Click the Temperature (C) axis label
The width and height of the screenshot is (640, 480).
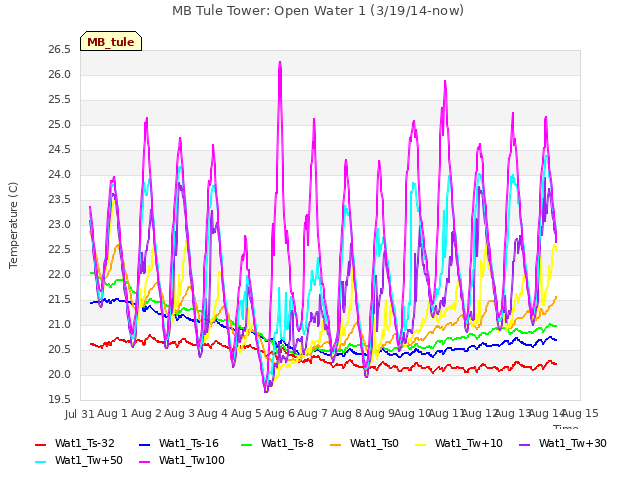click(13, 225)
